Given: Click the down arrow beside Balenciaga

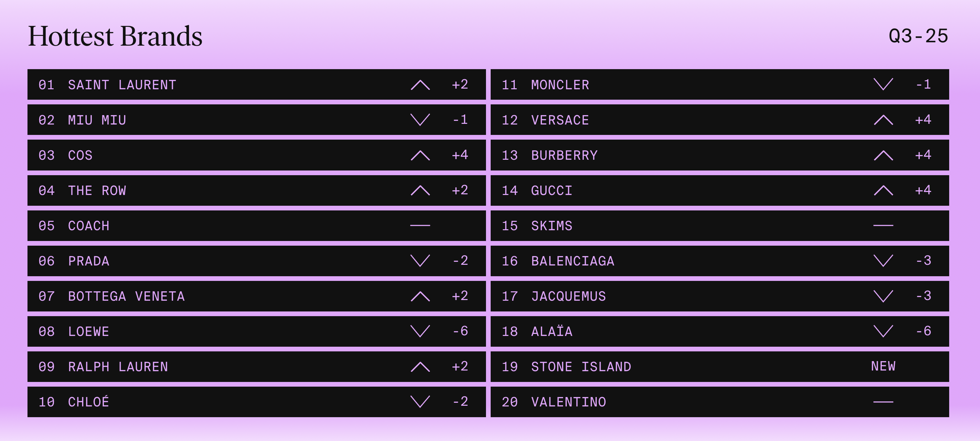Looking at the screenshot, I should [x=883, y=261].
